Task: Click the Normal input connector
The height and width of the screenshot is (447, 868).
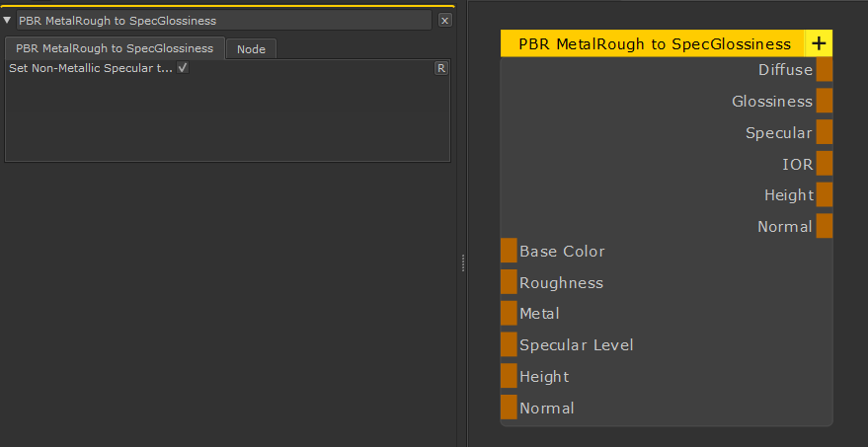Action: click(509, 408)
